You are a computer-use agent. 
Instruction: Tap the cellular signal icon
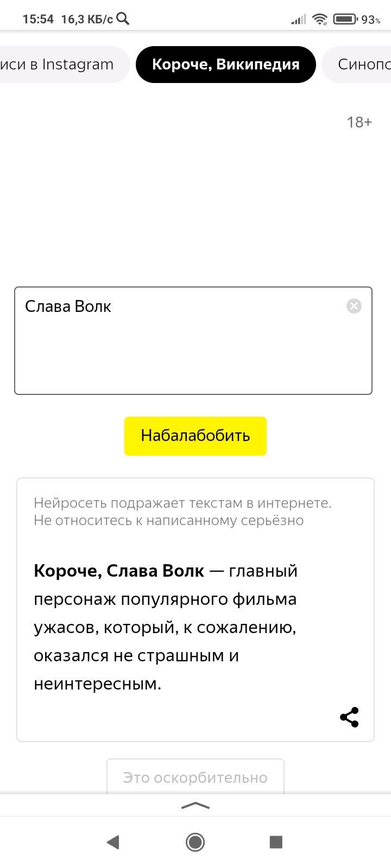(x=298, y=20)
